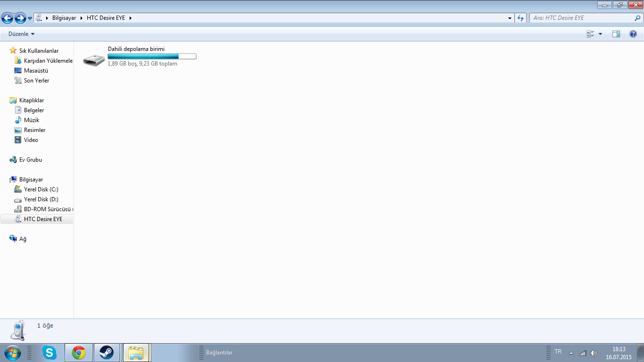Show hidden tray icons arrow

[571, 353]
